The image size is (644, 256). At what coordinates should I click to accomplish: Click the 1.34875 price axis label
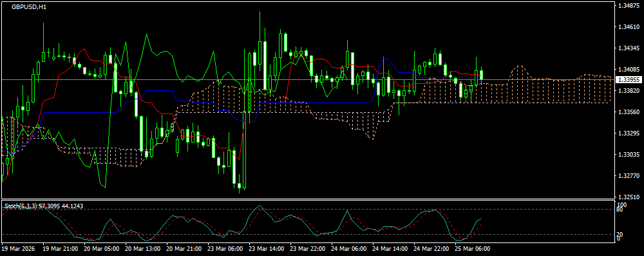[x=629, y=5]
